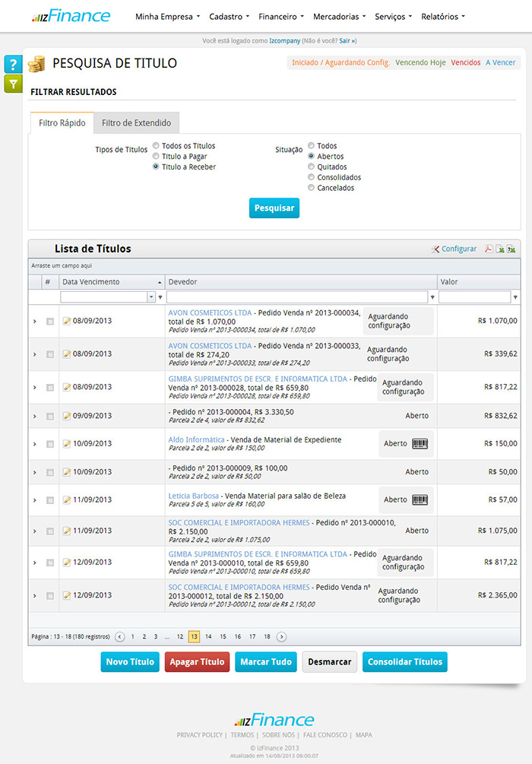Click the barcode icon on Leticia Barbosa row

420,499
